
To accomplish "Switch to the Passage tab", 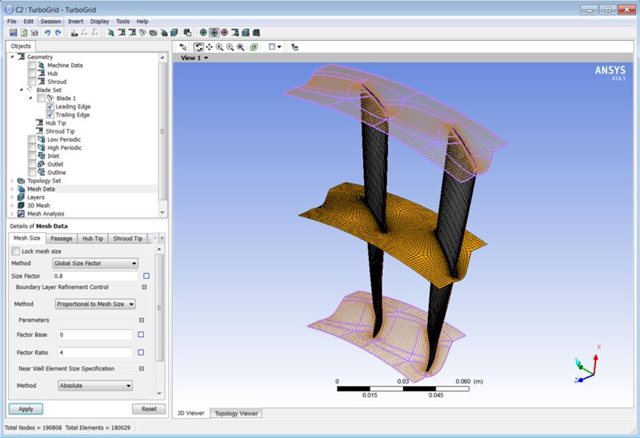I will (61, 238).
